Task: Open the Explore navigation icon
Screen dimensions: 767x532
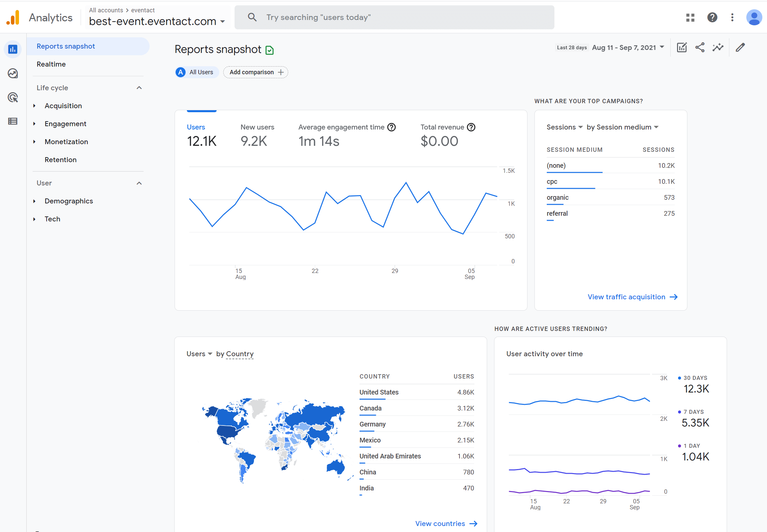Action: click(x=13, y=74)
